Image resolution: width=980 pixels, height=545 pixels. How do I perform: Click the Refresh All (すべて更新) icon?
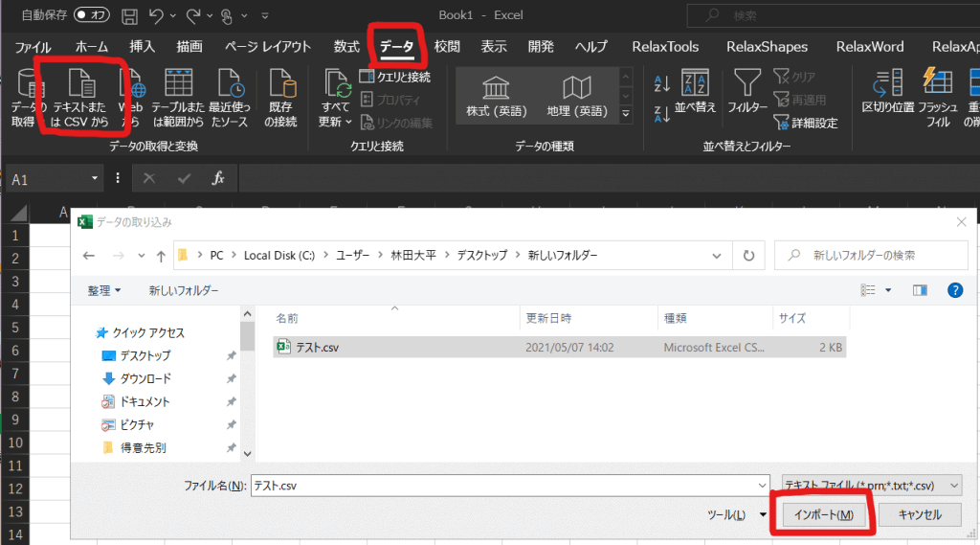tap(336, 86)
